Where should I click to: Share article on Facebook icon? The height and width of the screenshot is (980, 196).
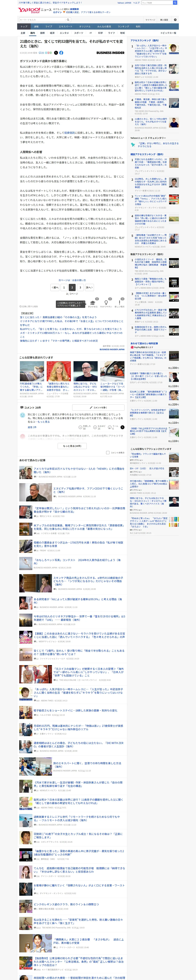(x=61, y=53)
